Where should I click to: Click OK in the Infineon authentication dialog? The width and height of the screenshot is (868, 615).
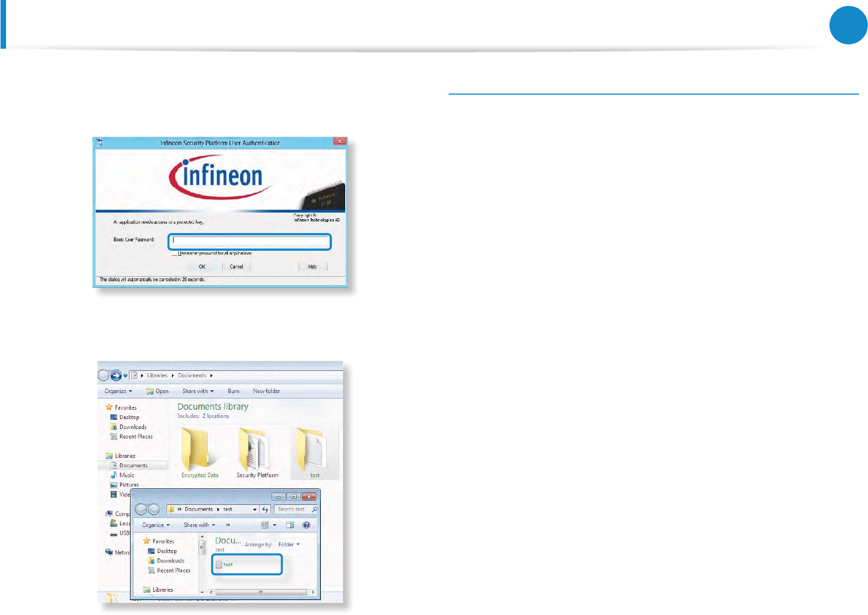coord(202,267)
